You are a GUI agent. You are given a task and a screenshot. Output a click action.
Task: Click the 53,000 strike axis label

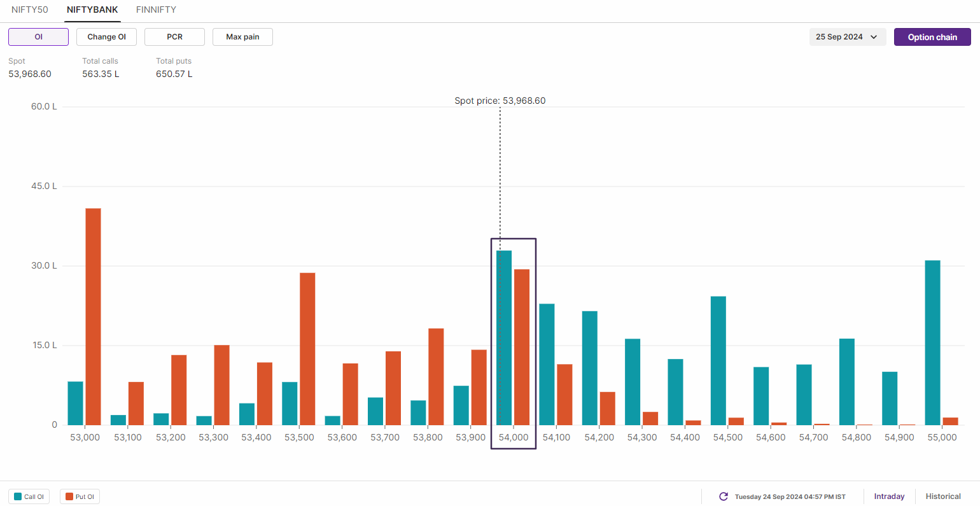click(85, 437)
